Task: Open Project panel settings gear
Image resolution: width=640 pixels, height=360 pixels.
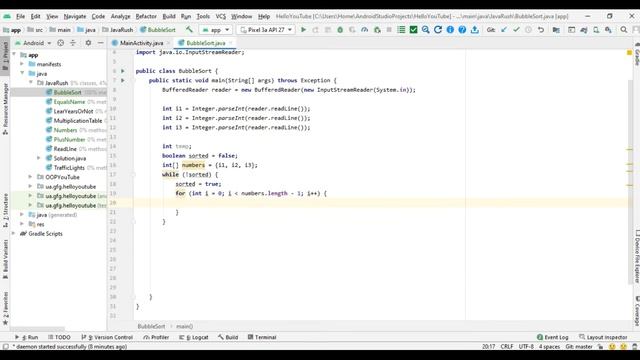Action: pyautogui.click(x=88, y=43)
